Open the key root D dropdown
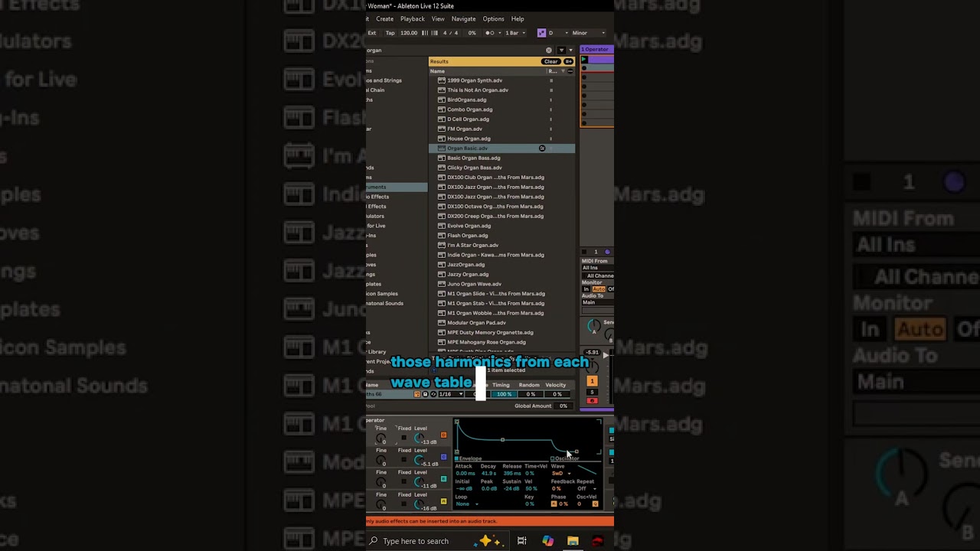The image size is (980, 551). point(558,33)
